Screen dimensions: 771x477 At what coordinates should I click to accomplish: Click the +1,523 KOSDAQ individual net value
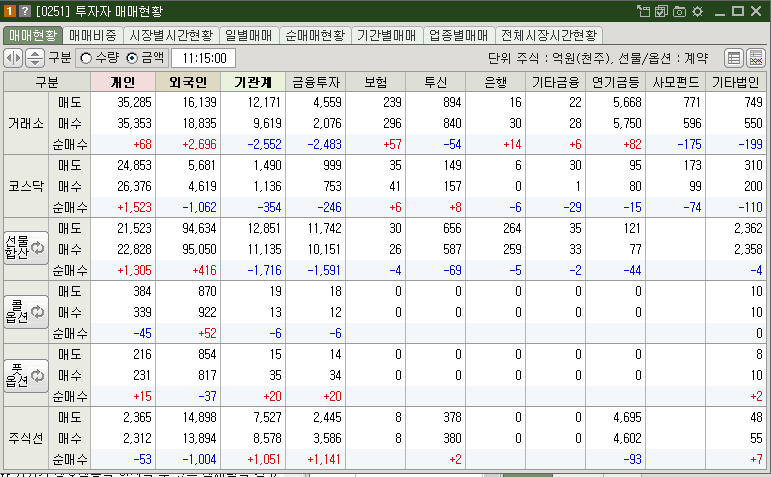[x=134, y=208]
